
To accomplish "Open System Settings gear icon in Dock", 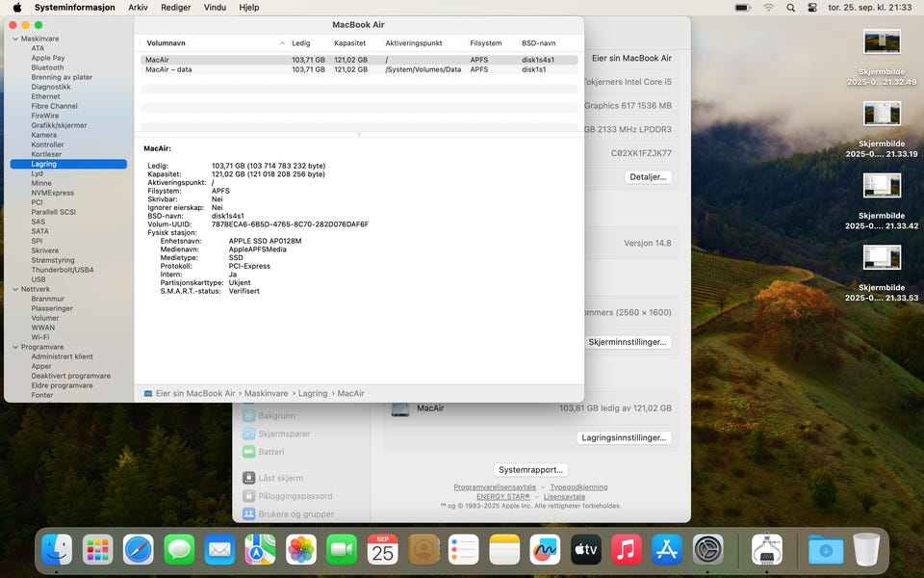I will point(708,550).
